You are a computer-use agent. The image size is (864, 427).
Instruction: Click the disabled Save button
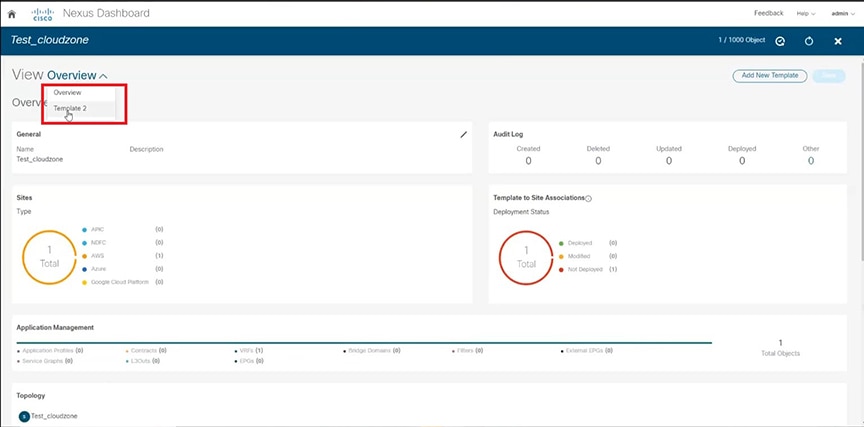pos(828,75)
